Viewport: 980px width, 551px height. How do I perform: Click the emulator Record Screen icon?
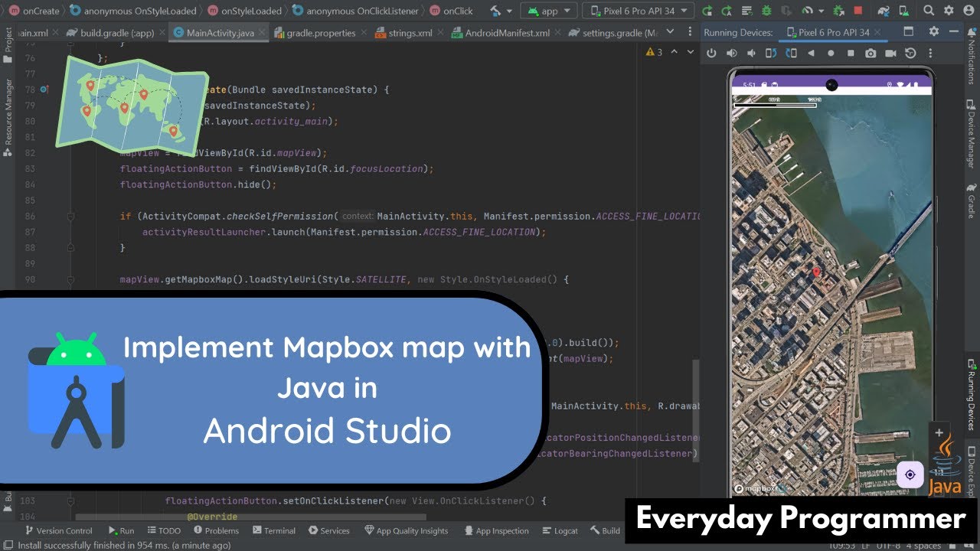click(890, 53)
